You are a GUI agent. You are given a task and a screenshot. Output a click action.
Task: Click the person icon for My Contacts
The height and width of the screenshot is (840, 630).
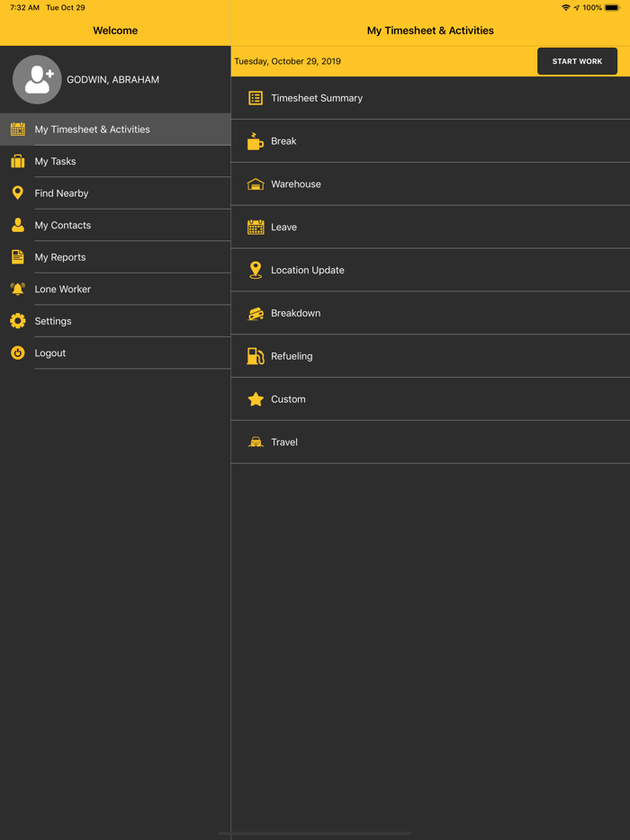[18, 225]
